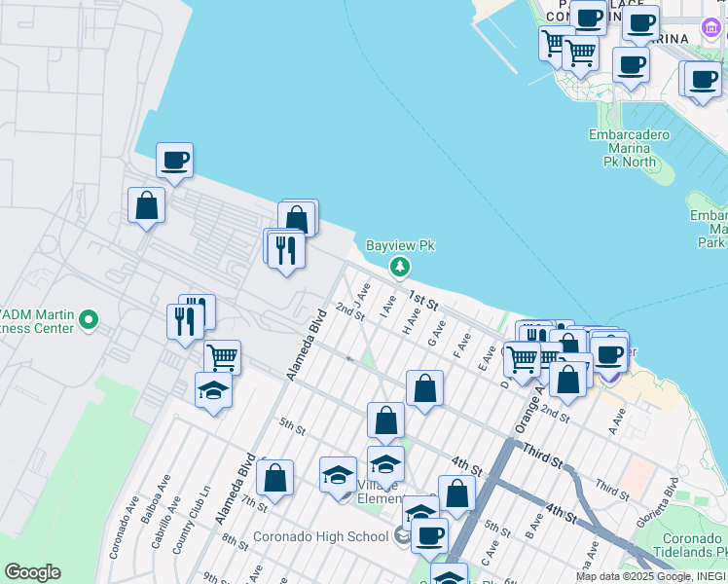Click the F Ave street label
The image size is (728, 584).
pos(462,346)
